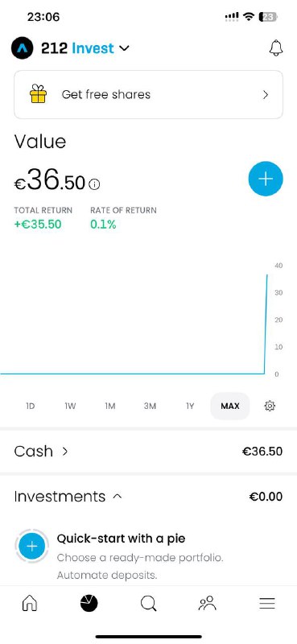Viewport: 297px width, 644px height.
Task: Select the 1M chart range
Action: pyautogui.click(x=109, y=407)
